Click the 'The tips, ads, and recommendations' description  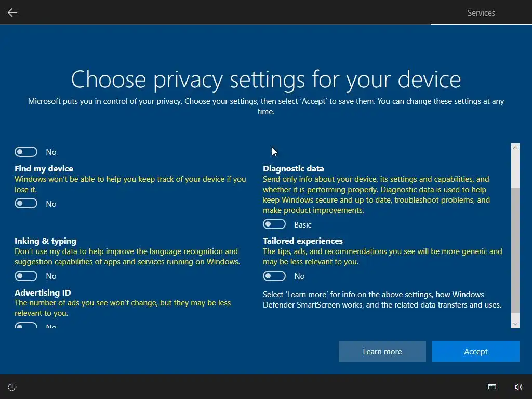[x=382, y=257]
